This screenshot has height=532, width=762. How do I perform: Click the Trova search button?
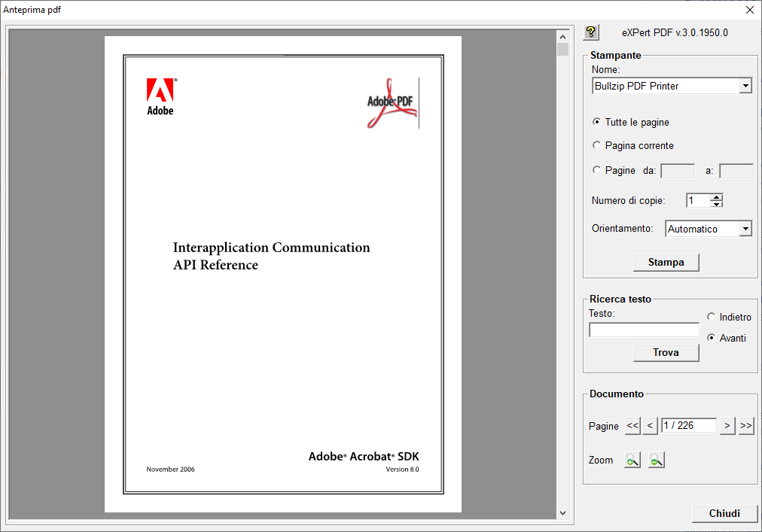pyautogui.click(x=666, y=352)
